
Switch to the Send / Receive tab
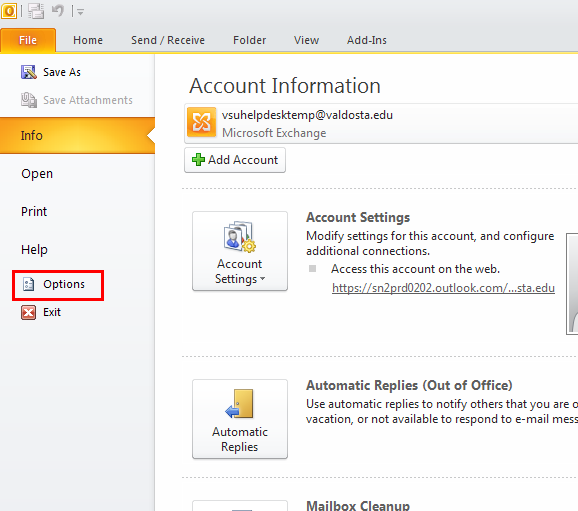pos(168,40)
